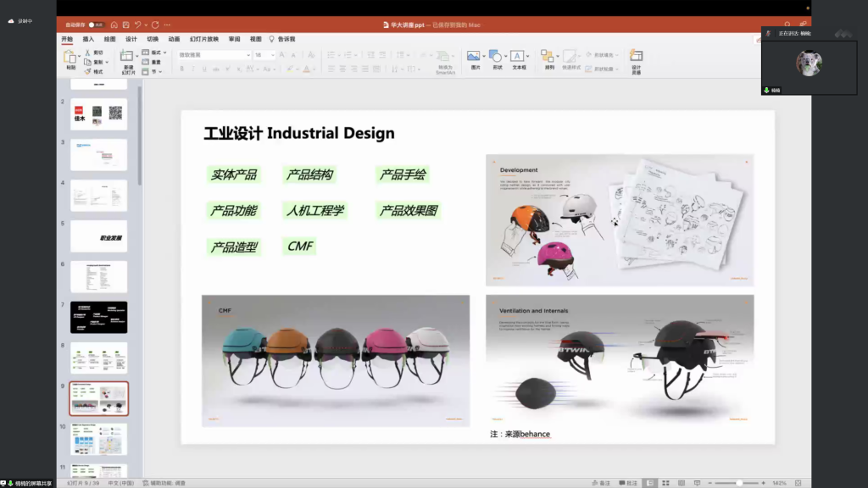The width and height of the screenshot is (868, 488).
Task: Click the 文本框 text box icon
Action: [x=519, y=58]
